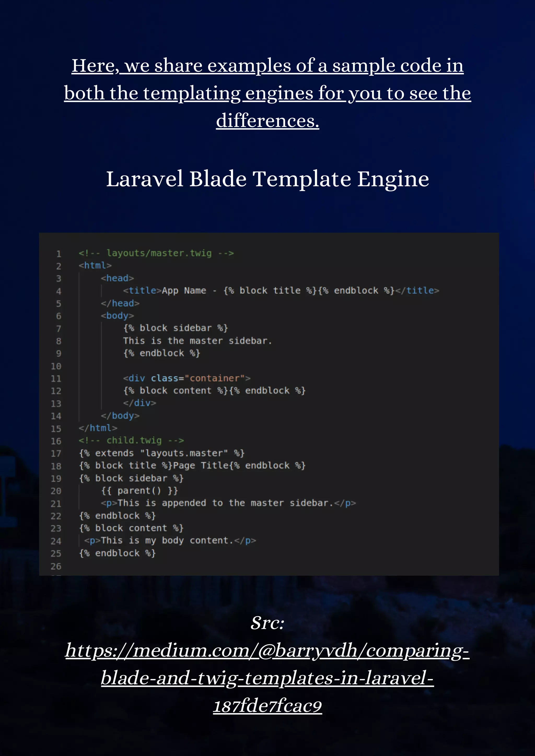Viewport: 535px width, 756px height.
Task: Click the '{% block sidebar %}' on line 7
Action: pyautogui.click(x=176, y=328)
